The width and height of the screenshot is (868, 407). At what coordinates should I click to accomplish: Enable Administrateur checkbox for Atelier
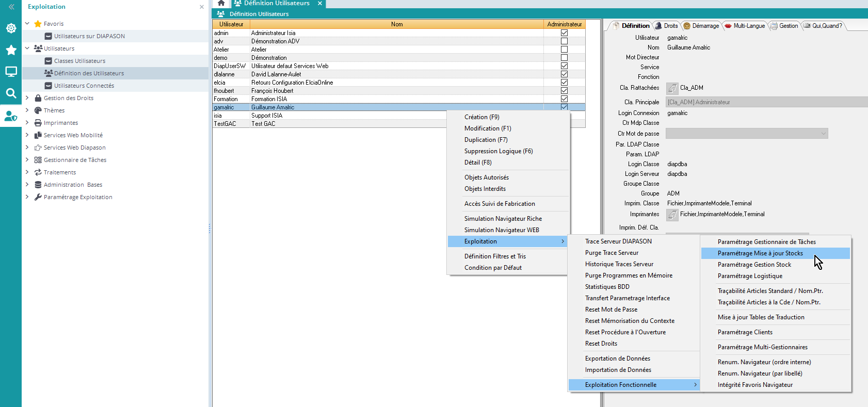coord(564,50)
